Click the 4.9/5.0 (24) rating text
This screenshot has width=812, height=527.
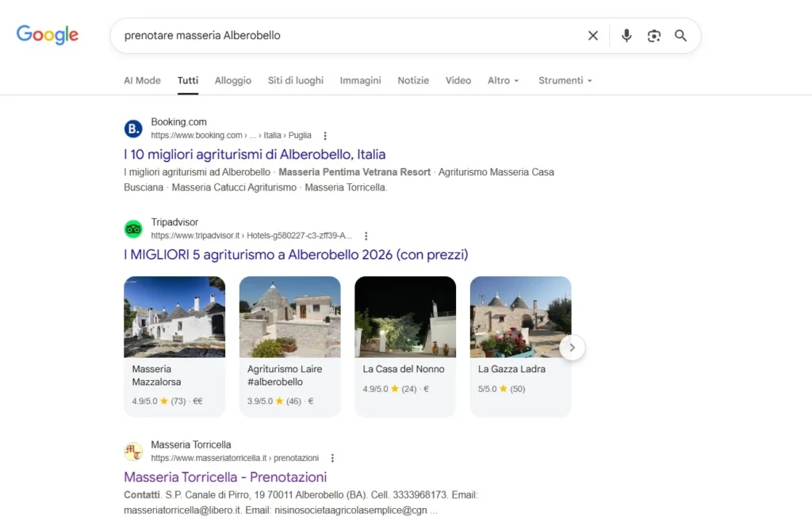point(396,389)
